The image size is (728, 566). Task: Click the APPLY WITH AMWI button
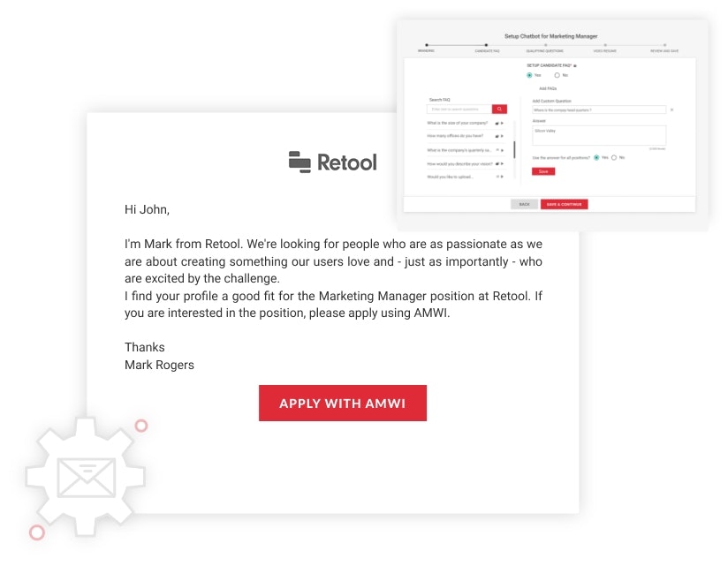[x=343, y=402]
